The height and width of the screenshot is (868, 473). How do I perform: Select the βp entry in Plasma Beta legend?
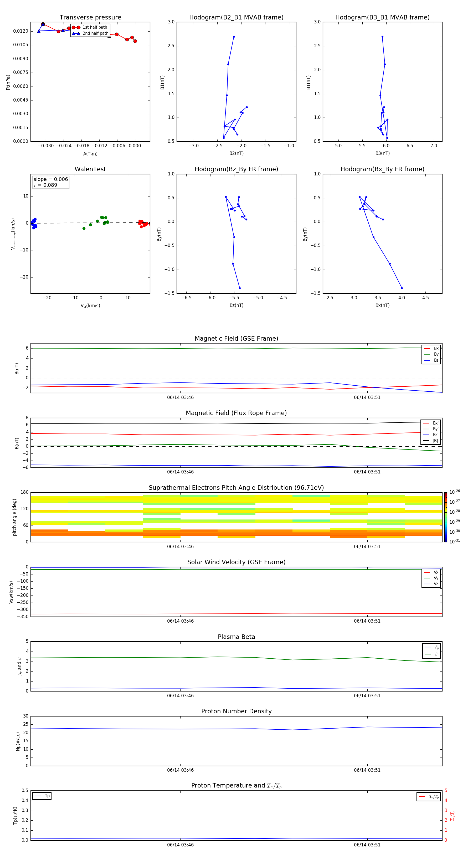pos(431,647)
